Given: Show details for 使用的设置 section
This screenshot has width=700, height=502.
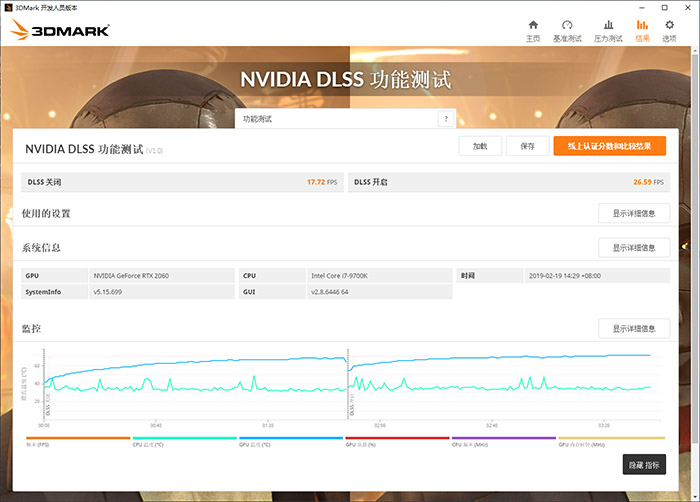Looking at the screenshot, I should 634,213.
